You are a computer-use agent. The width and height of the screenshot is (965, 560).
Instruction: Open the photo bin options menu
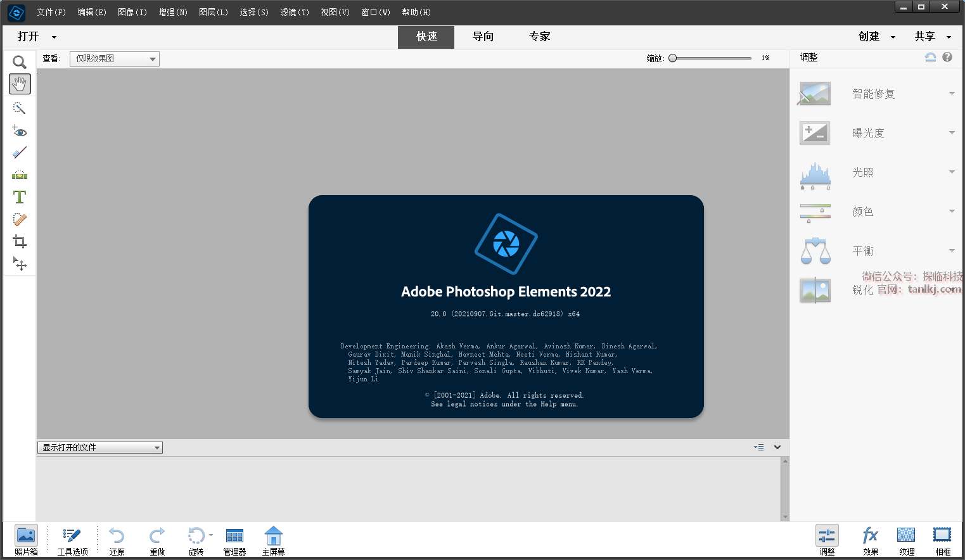pos(758,447)
